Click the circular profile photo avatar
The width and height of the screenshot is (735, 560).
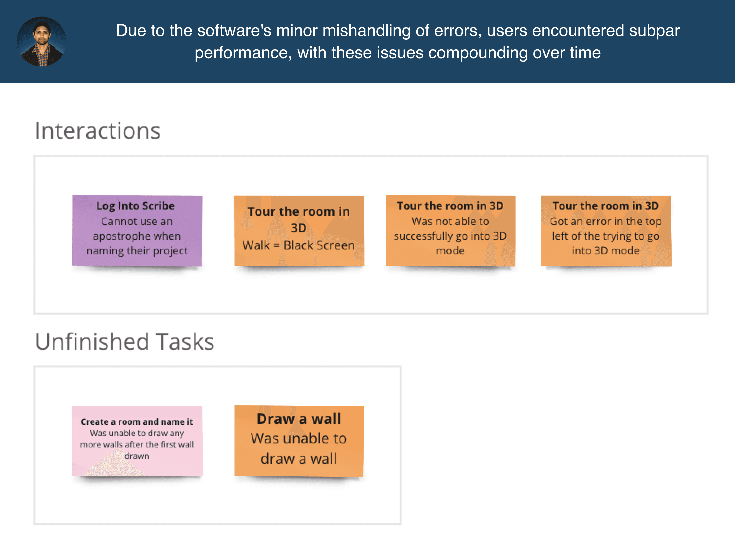tap(41, 41)
